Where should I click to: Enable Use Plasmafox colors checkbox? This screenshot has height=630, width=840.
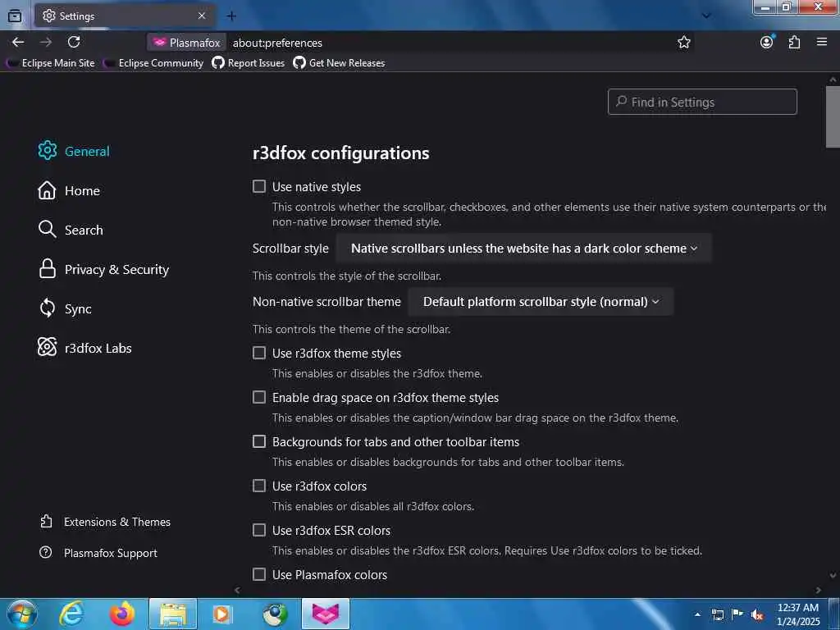[259, 574]
